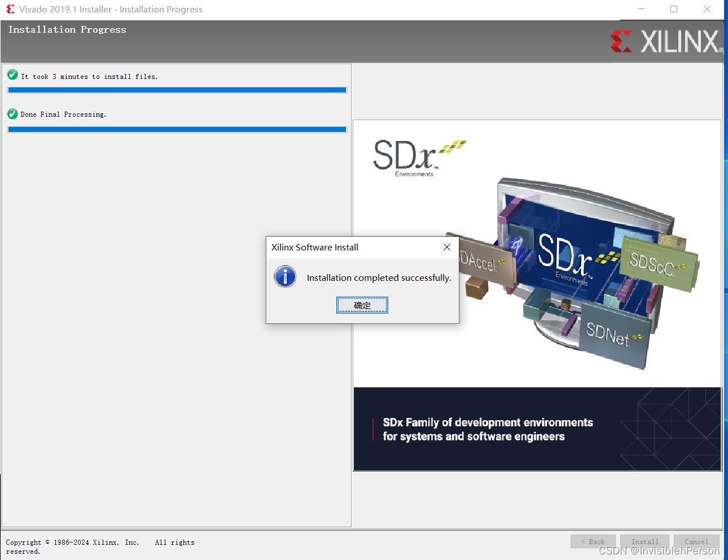Click the 确定 button in the dialog
This screenshot has height=560, width=728.
(362, 305)
